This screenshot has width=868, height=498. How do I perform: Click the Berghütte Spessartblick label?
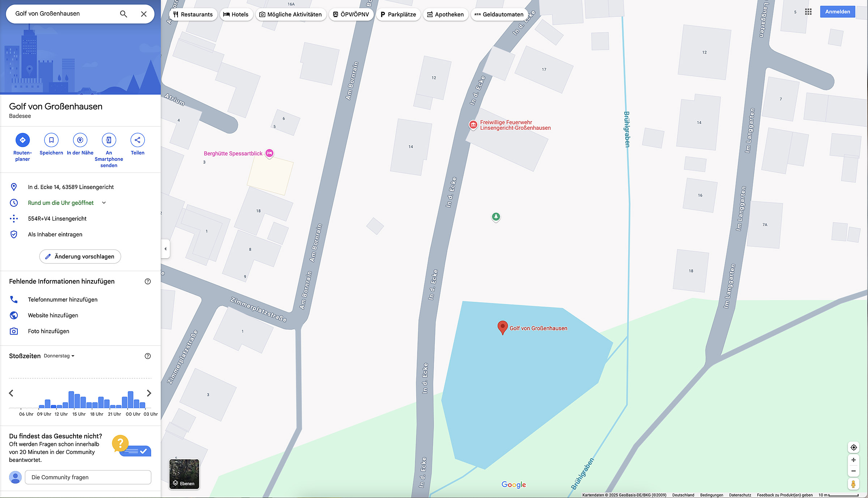233,154
